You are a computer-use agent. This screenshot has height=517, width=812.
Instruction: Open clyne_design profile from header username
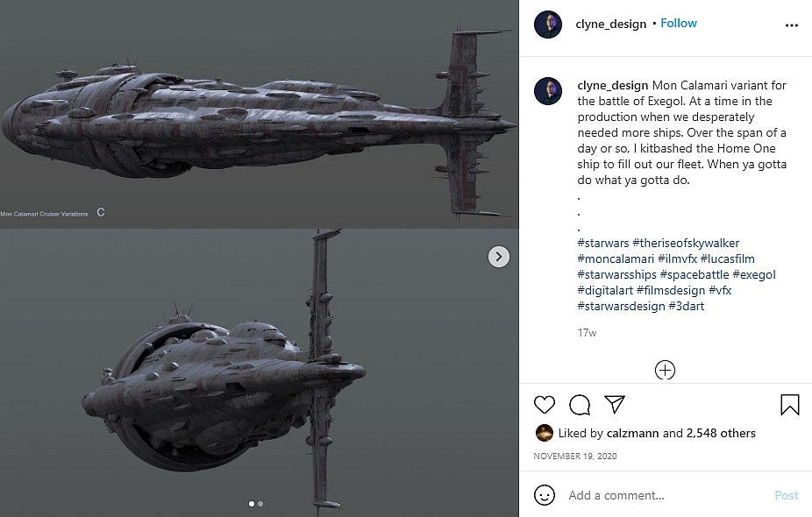tap(611, 24)
